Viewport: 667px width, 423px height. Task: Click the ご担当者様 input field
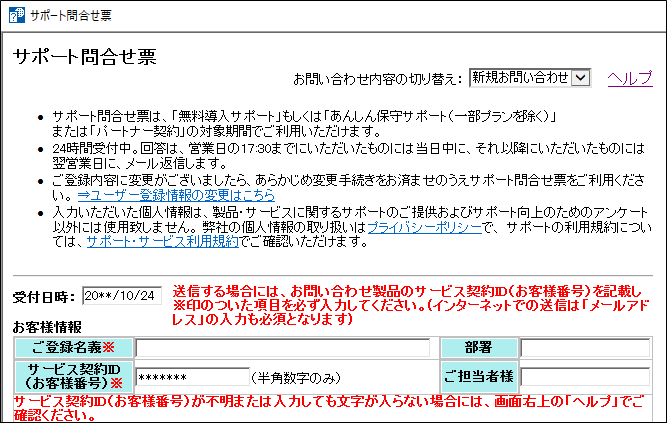pyautogui.click(x=585, y=377)
